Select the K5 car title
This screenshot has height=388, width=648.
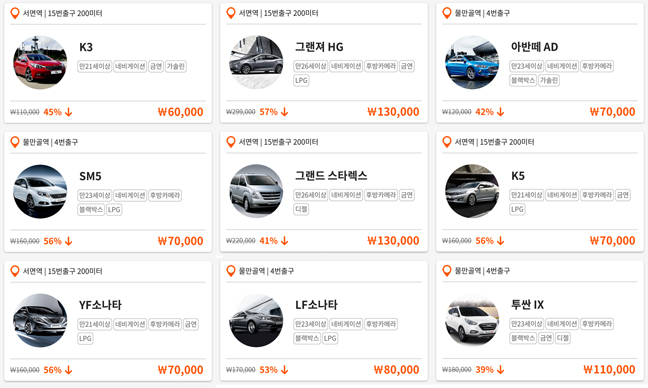click(518, 176)
